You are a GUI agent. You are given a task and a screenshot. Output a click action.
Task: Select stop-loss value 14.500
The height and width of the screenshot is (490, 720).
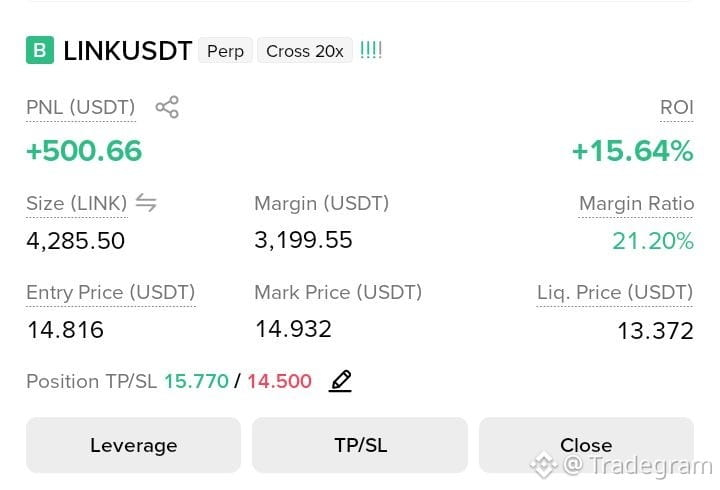[x=280, y=381]
